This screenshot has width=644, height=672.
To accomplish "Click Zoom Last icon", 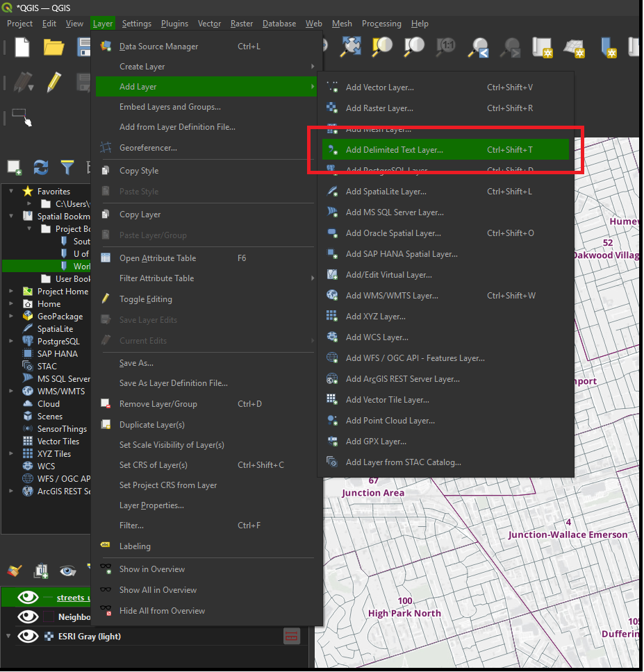I will pyautogui.click(x=479, y=47).
